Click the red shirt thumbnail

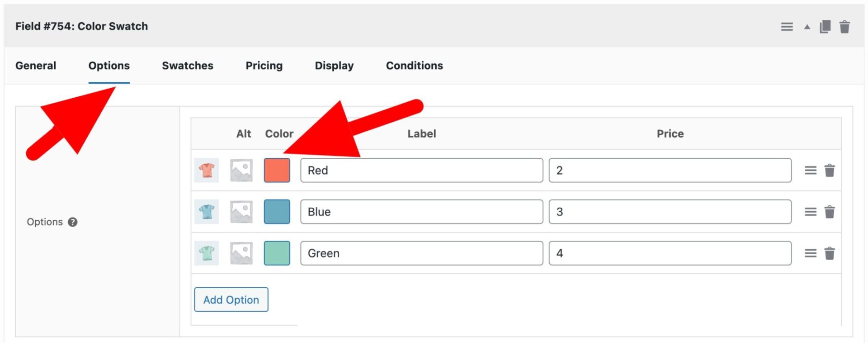point(206,170)
